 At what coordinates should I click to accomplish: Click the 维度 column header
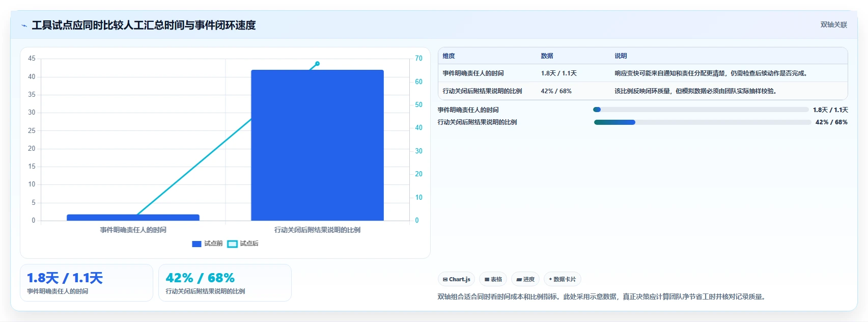pos(449,56)
